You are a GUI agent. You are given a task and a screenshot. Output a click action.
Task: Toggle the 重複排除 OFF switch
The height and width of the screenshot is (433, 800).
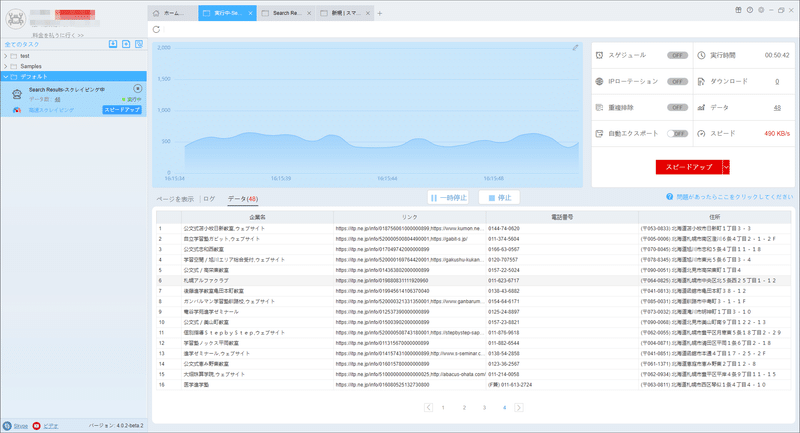click(x=677, y=108)
